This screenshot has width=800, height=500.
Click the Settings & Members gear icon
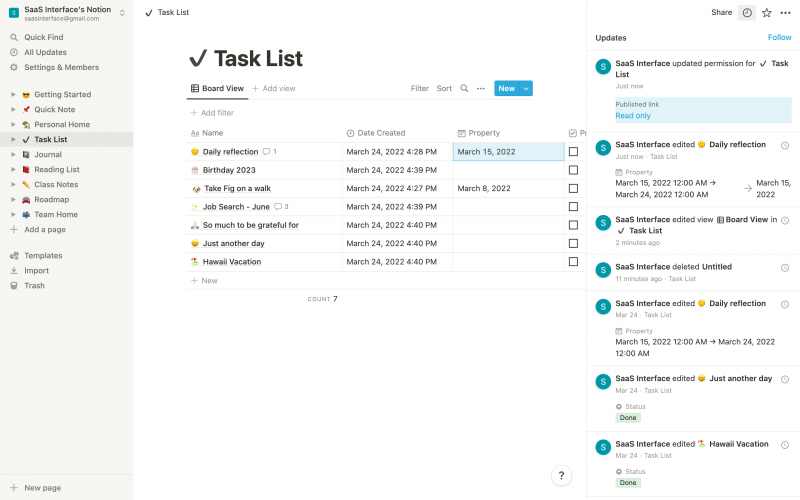tap(14, 67)
